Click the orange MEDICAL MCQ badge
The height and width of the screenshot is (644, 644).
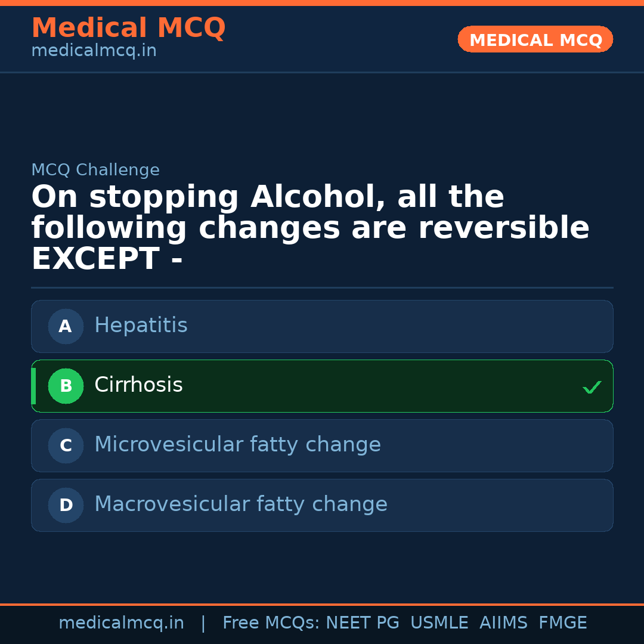(x=535, y=39)
